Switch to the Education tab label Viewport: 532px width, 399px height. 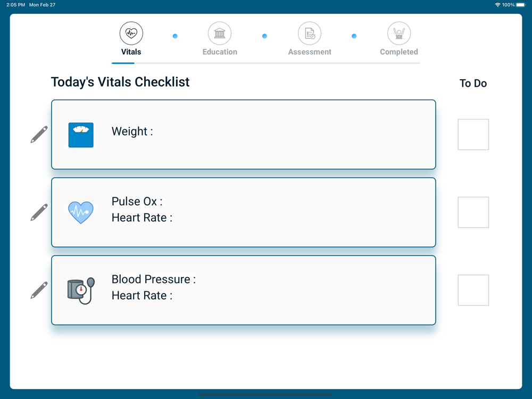(x=220, y=52)
